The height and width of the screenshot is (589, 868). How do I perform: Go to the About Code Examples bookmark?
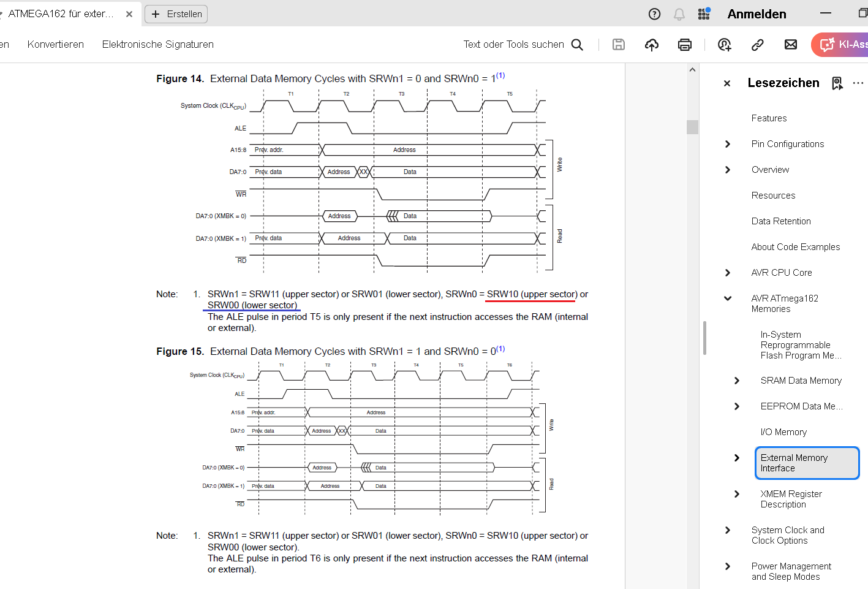click(796, 247)
